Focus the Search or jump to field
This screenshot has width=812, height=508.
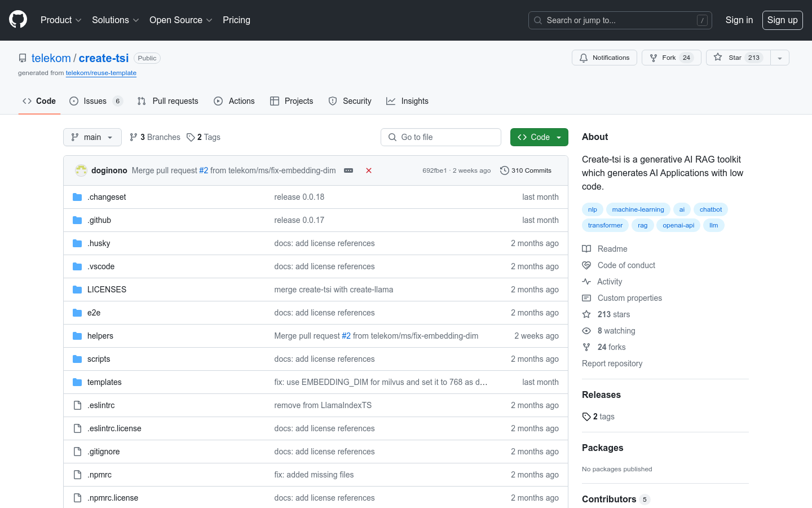tap(620, 20)
